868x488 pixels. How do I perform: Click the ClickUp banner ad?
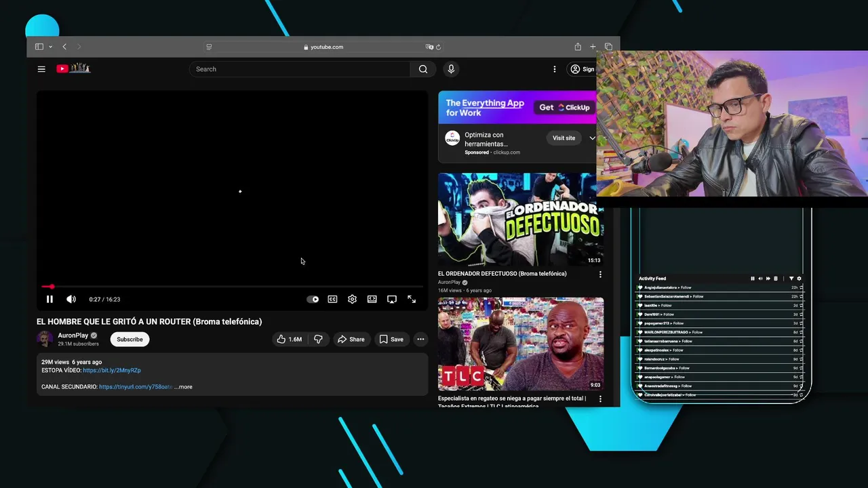tap(517, 108)
